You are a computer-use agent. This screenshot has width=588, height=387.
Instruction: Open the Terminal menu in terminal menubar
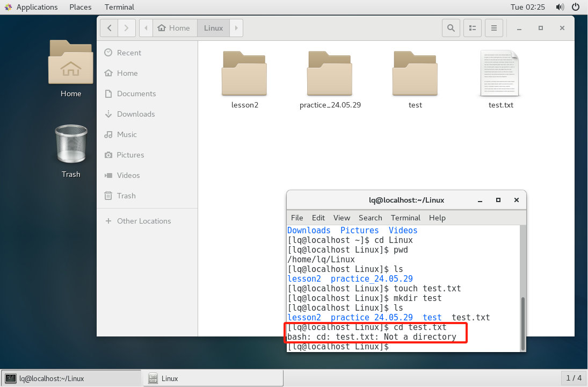point(405,218)
